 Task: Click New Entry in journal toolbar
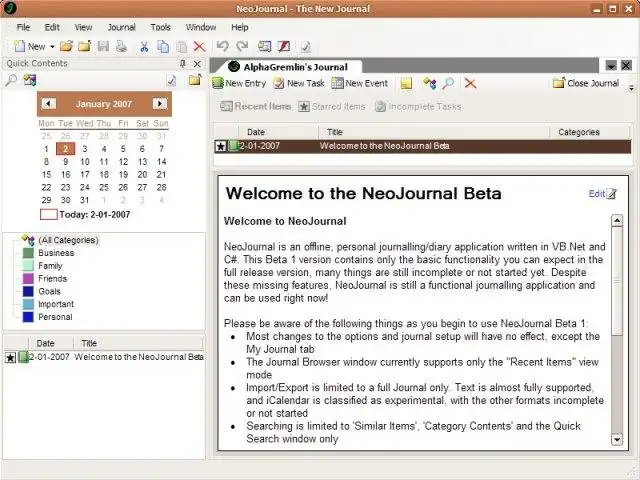pos(239,83)
